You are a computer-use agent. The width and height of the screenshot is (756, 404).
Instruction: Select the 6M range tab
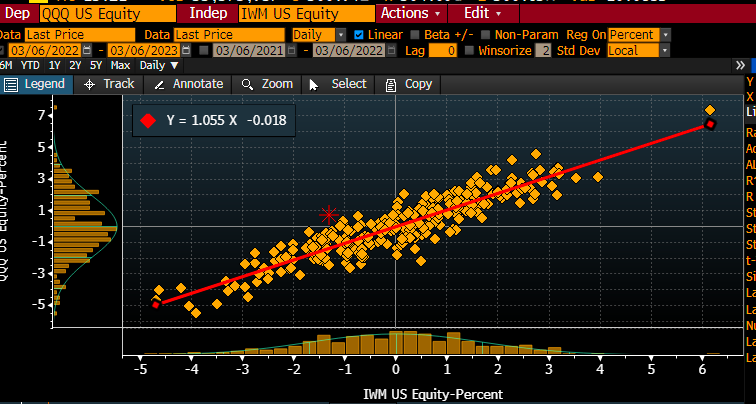pos(6,66)
